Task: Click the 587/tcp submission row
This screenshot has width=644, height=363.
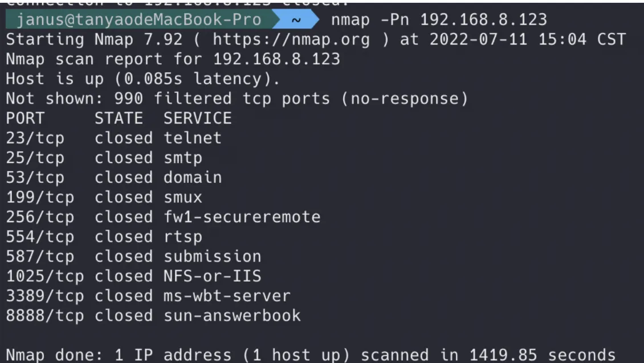Action: (x=133, y=256)
